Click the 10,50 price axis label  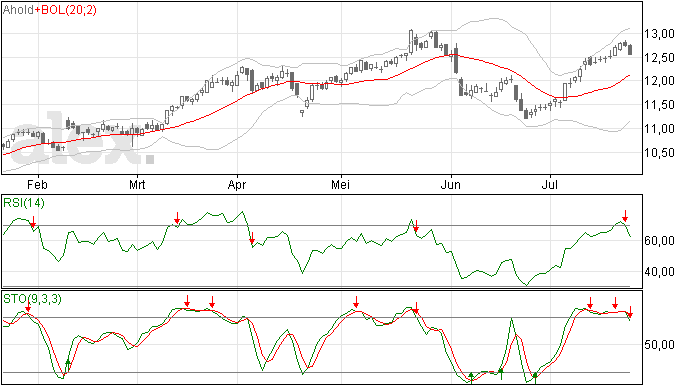tap(659, 153)
